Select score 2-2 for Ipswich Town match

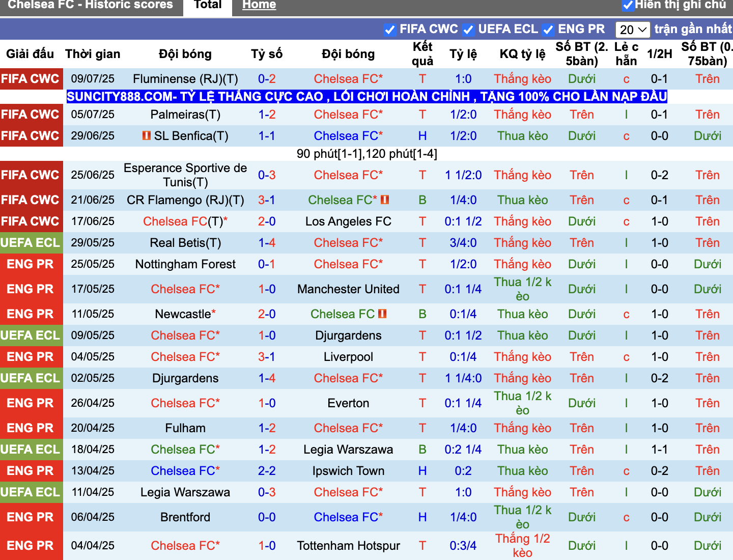click(x=267, y=471)
